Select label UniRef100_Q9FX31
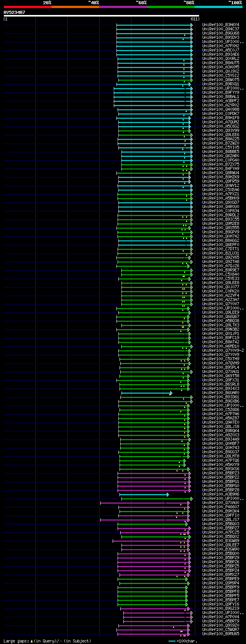This screenshot has width=246, height=644. [221, 380]
